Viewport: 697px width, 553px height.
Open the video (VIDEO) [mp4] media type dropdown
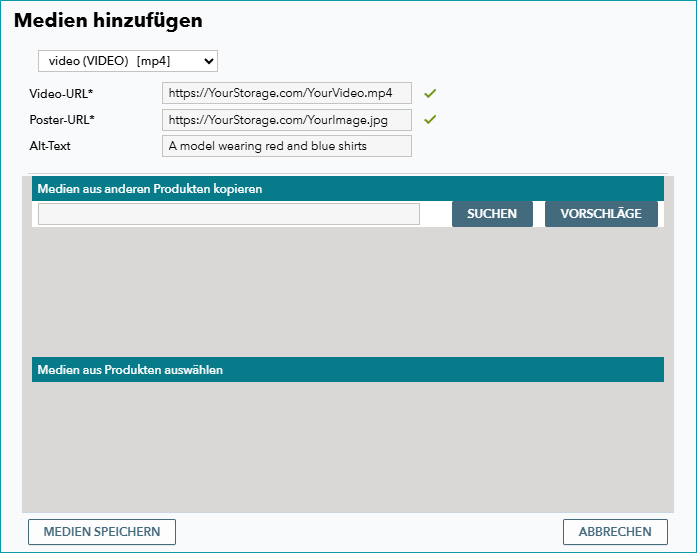[x=128, y=61]
